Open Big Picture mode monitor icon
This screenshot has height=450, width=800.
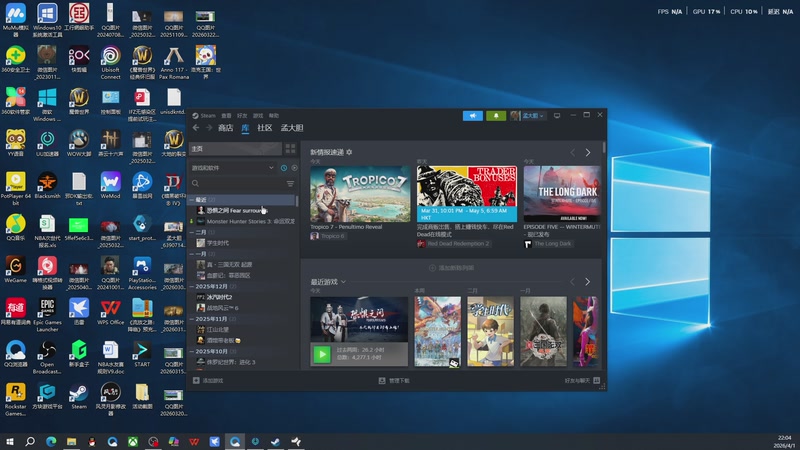click(x=557, y=116)
